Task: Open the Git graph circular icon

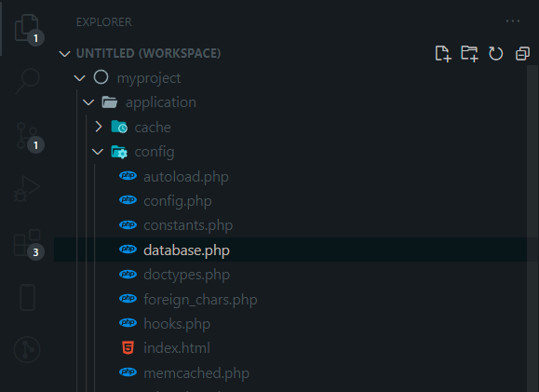Action: click(27, 350)
